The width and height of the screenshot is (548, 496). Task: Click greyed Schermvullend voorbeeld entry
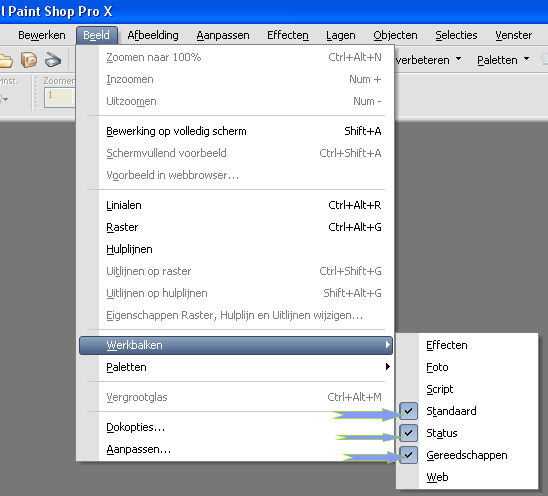tap(236, 153)
